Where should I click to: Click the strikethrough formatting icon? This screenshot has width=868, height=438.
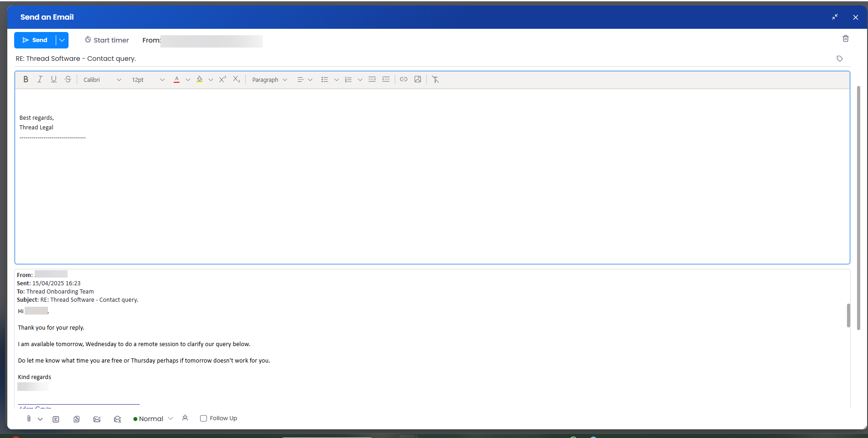coord(68,80)
